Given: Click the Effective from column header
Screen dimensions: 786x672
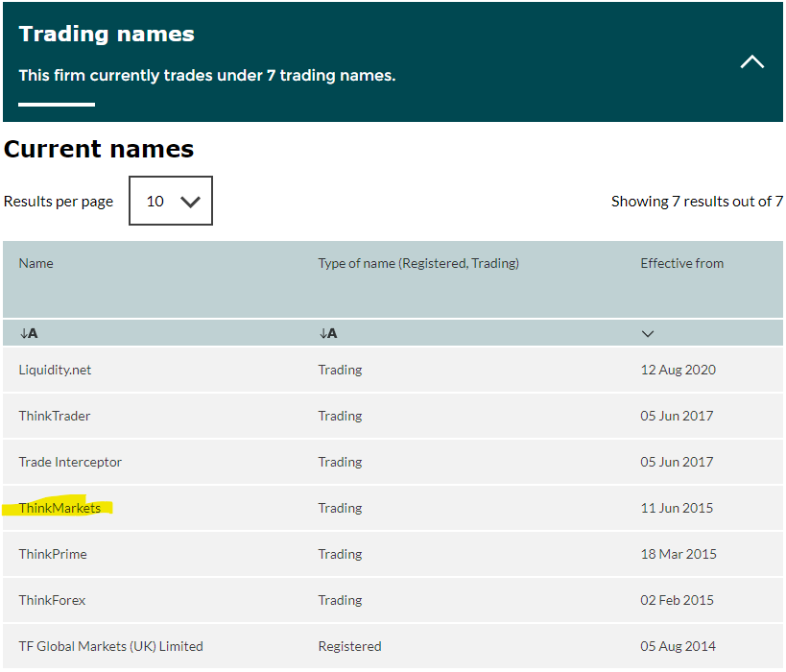Looking at the screenshot, I should point(681,263).
